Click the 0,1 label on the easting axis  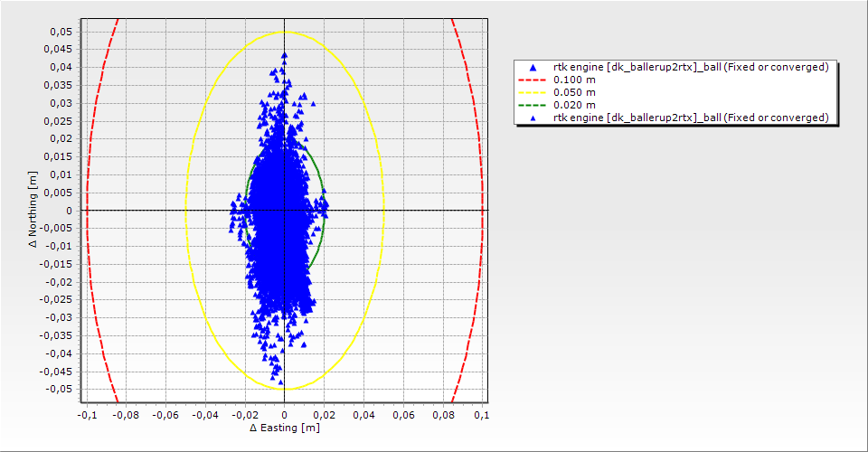pos(482,416)
